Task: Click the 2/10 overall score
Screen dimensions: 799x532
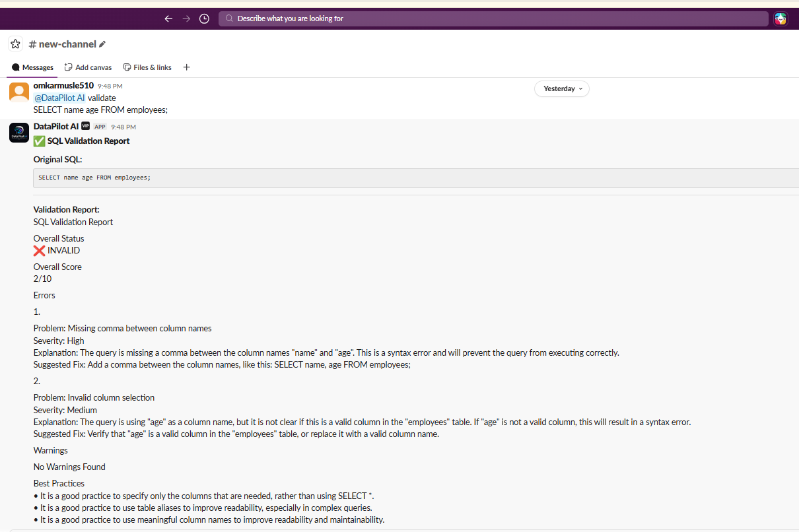Action: 42,279
